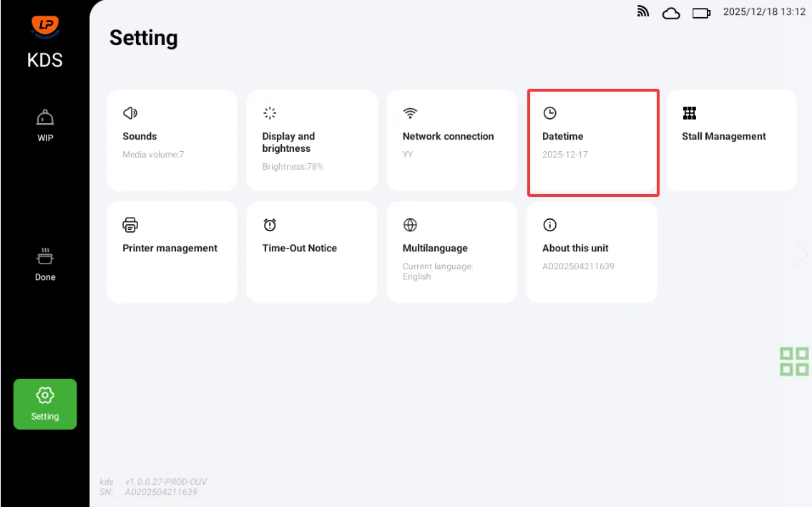Click the green four-square grid icon
The height and width of the screenshot is (507, 812).
click(x=794, y=362)
